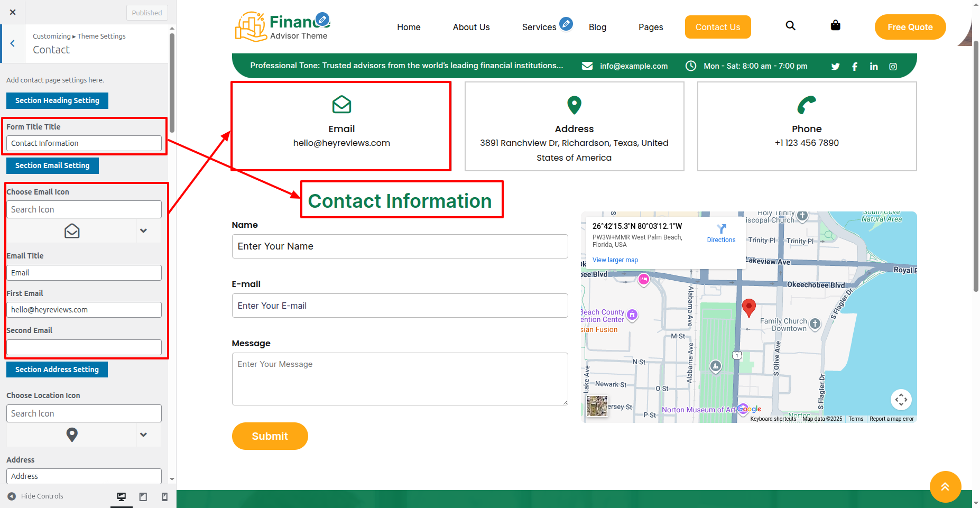Go to the Blog menu item
Screen dimensions: 980x508
(597, 27)
